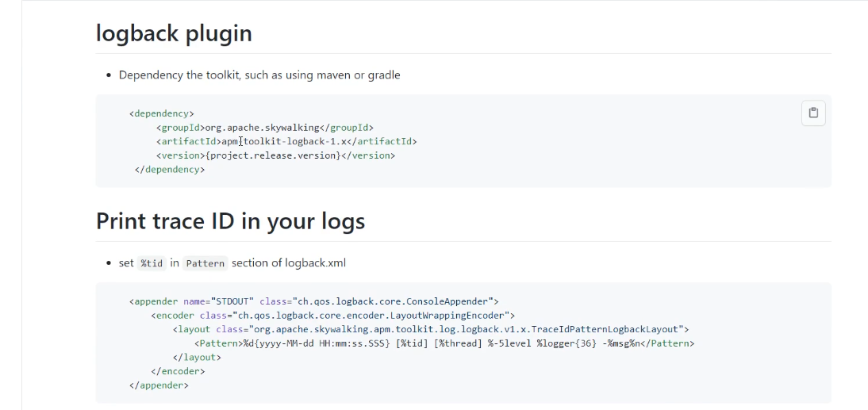Click the closing </encoder> tag

point(178,371)
